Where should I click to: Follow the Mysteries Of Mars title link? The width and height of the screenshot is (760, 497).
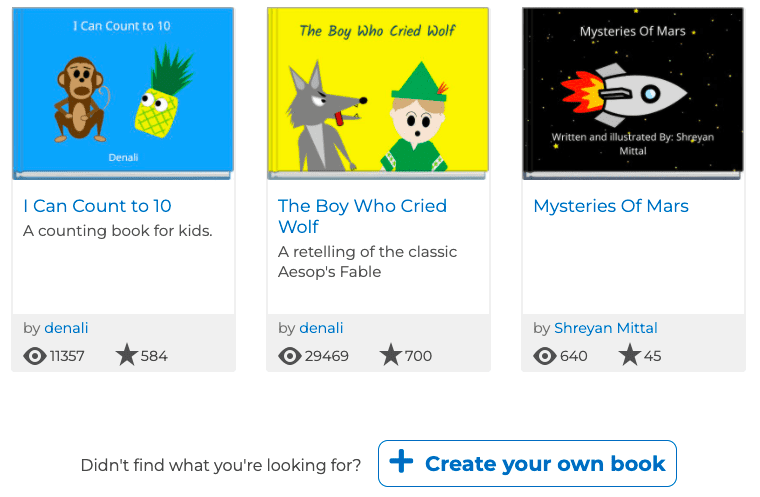coord(611,206)
